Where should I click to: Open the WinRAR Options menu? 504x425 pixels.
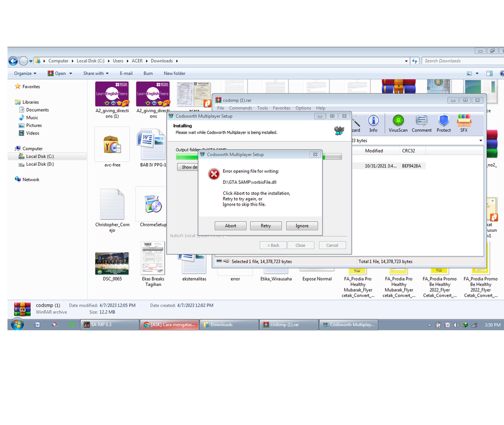point(303,108)
